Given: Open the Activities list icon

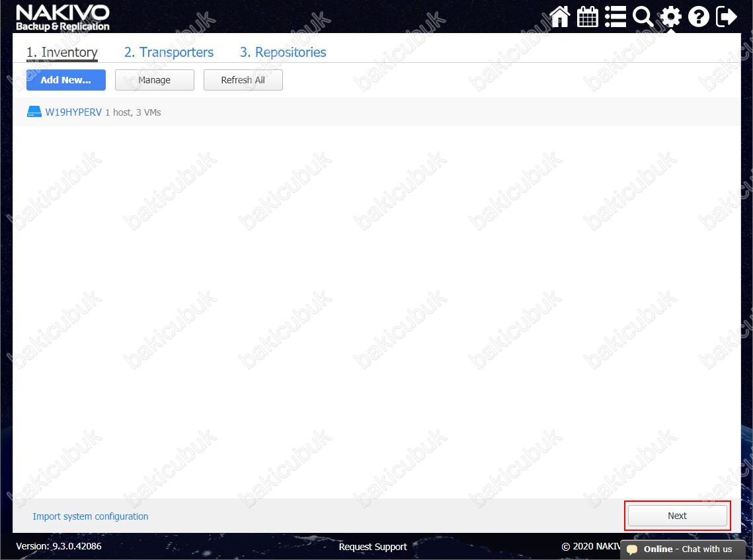Looking at the screenshot, I should (615, 17).
